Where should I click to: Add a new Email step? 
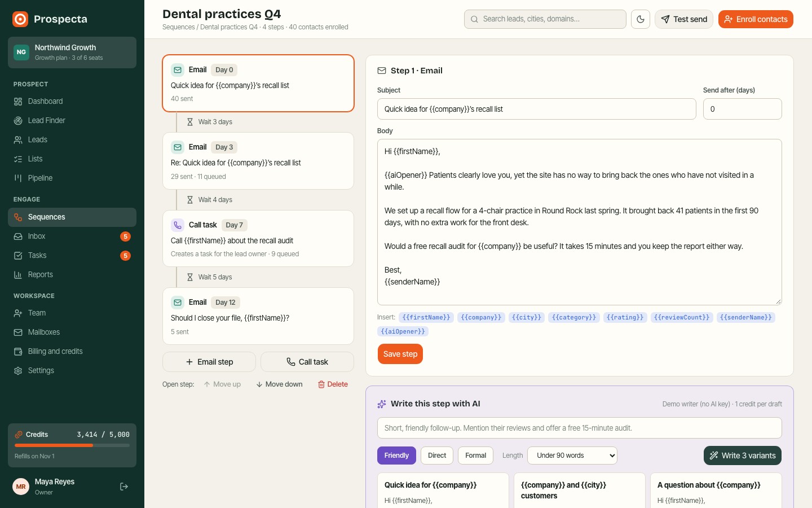(x=209, y=362)
